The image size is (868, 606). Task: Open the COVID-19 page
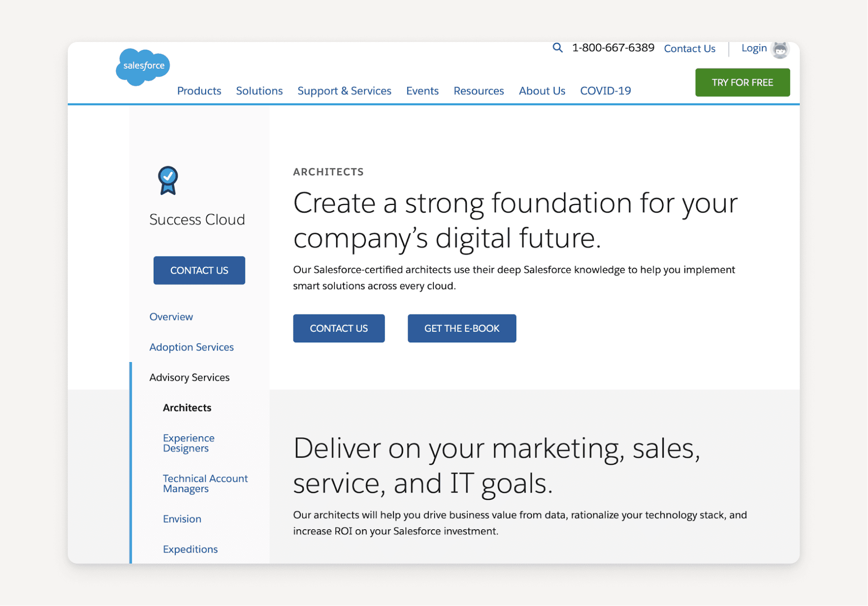point(605,90)
